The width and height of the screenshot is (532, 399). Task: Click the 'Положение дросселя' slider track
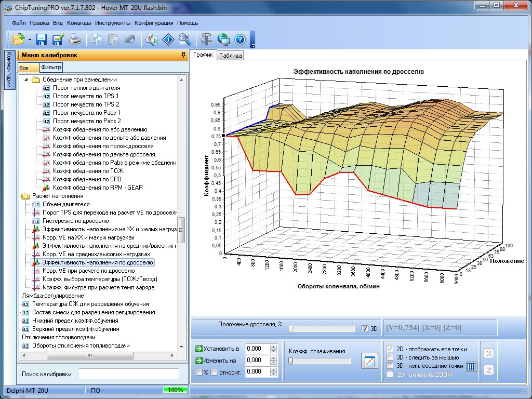[322, 328]
